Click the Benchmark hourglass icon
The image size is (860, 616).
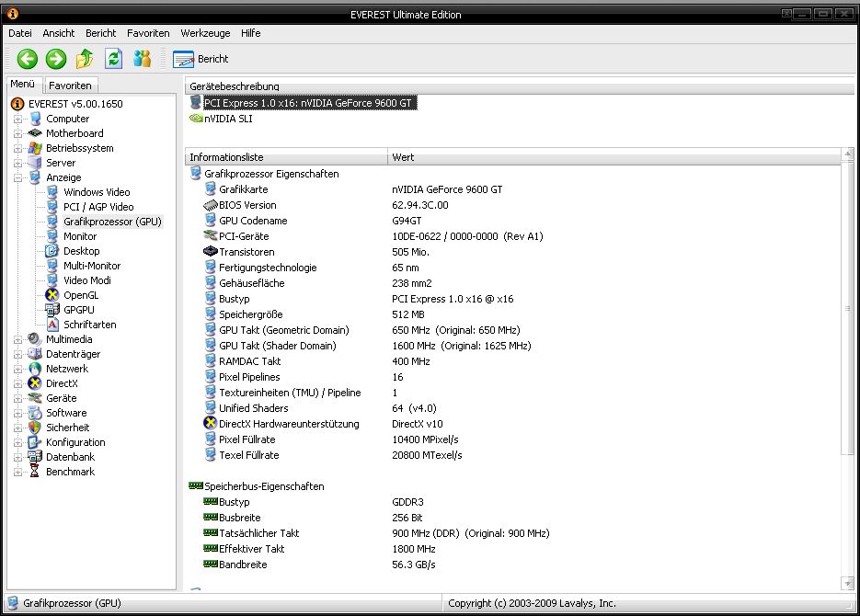35,472
